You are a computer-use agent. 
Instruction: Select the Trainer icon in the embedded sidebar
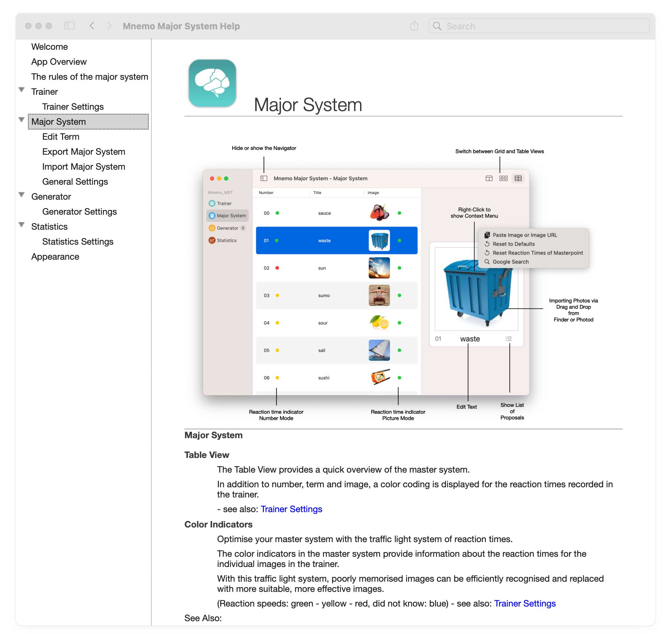click(x=212, y=203)
